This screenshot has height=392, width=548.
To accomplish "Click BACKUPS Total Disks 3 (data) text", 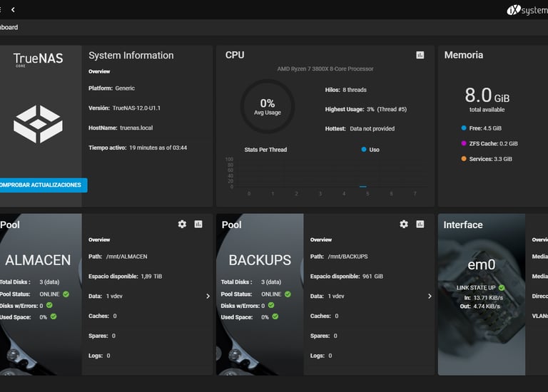I will click(251, 282).
